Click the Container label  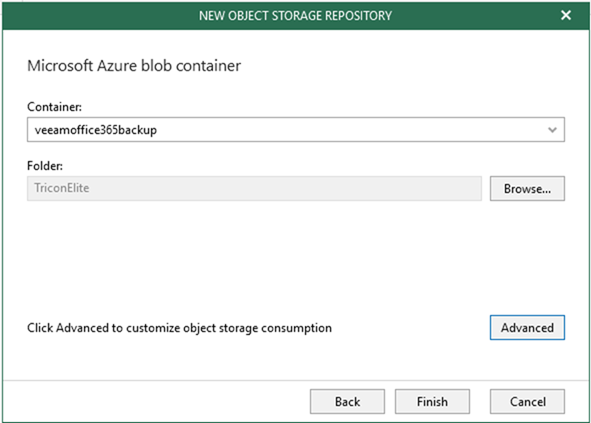(x=54, y=107)
